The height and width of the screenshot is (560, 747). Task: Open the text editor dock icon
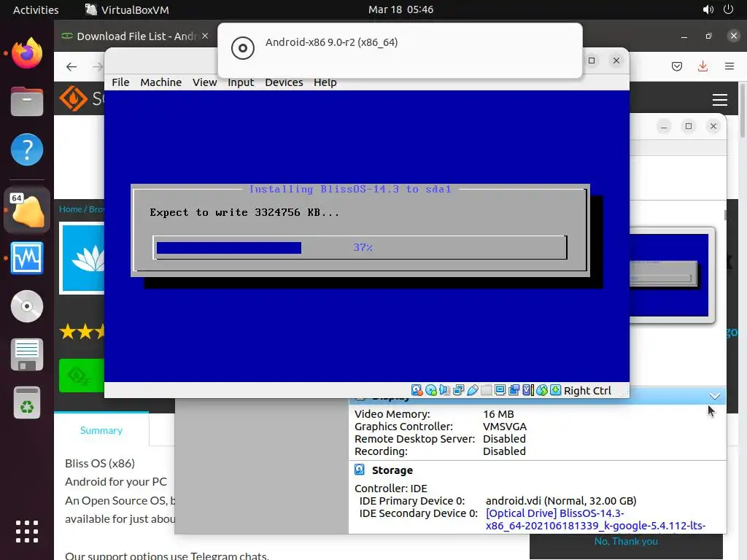(x=27, y=354)
